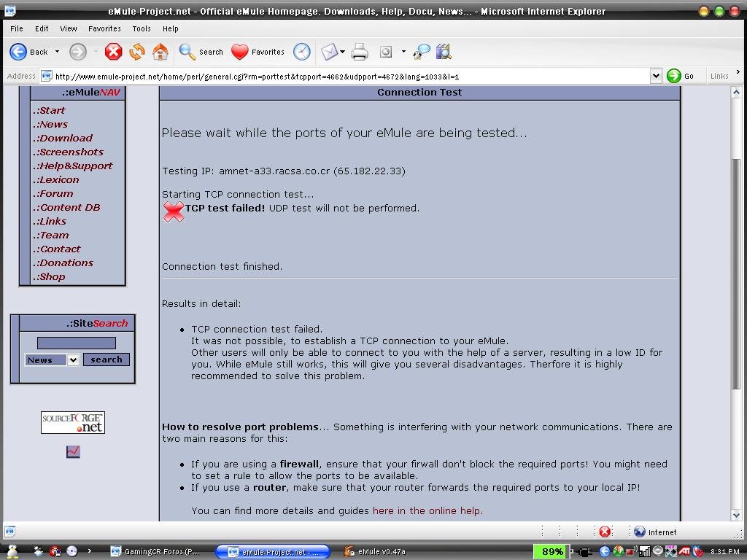Click the page scrollbar up arrow
Image resolution: width=747 pixels, height=560 pixels.
pyautogui.click(x=736, y=92)
